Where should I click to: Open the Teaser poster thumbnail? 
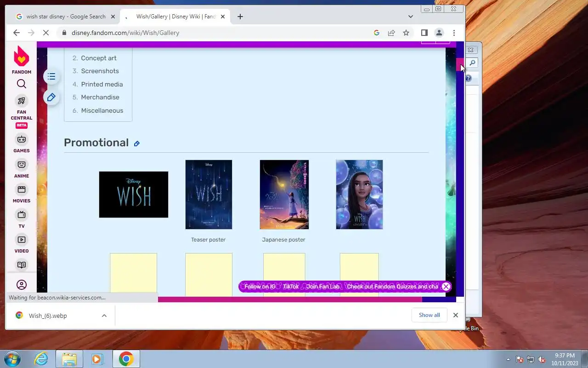coord(209,195)
